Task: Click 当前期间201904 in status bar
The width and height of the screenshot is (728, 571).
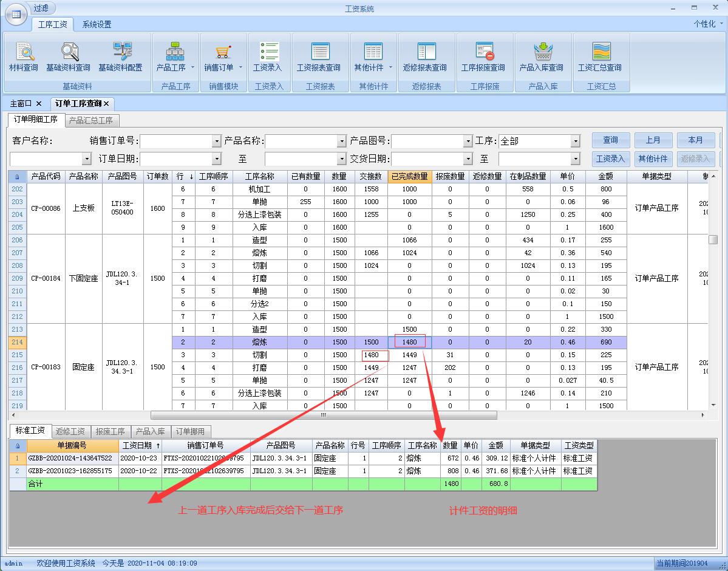Action: (682, 563)
